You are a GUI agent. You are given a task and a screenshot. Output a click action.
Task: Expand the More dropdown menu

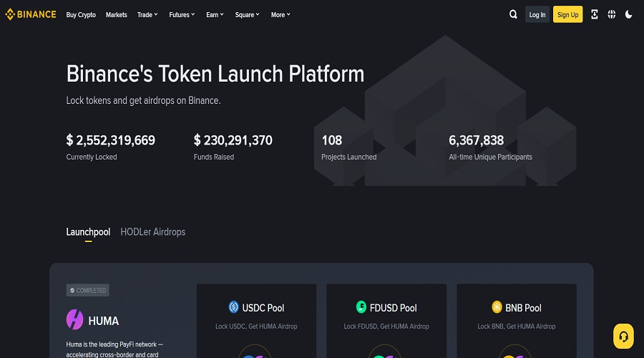tap(280, 15)
